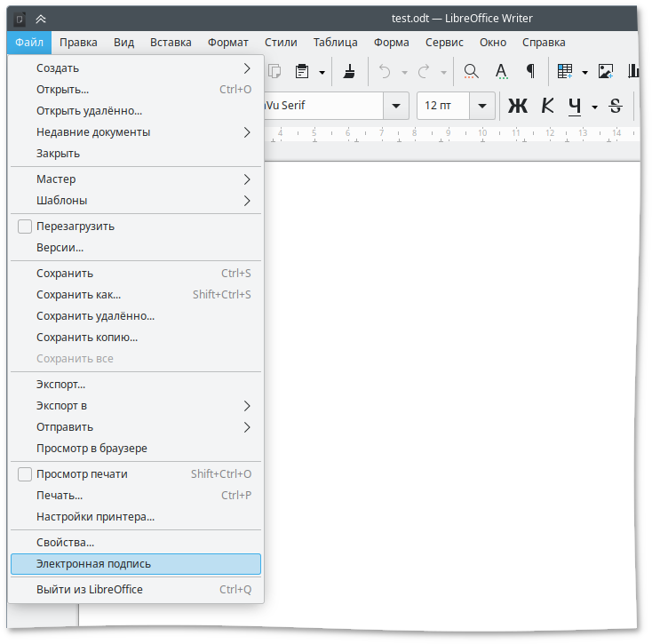Click the Redo arrow icon
The width and height of the screenshot is (652, 644).
(424, 72)
